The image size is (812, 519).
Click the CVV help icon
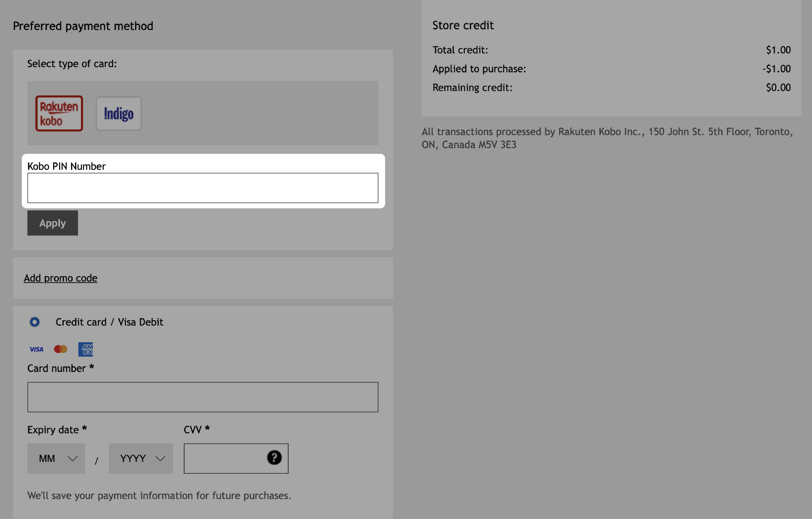[274, 457]
